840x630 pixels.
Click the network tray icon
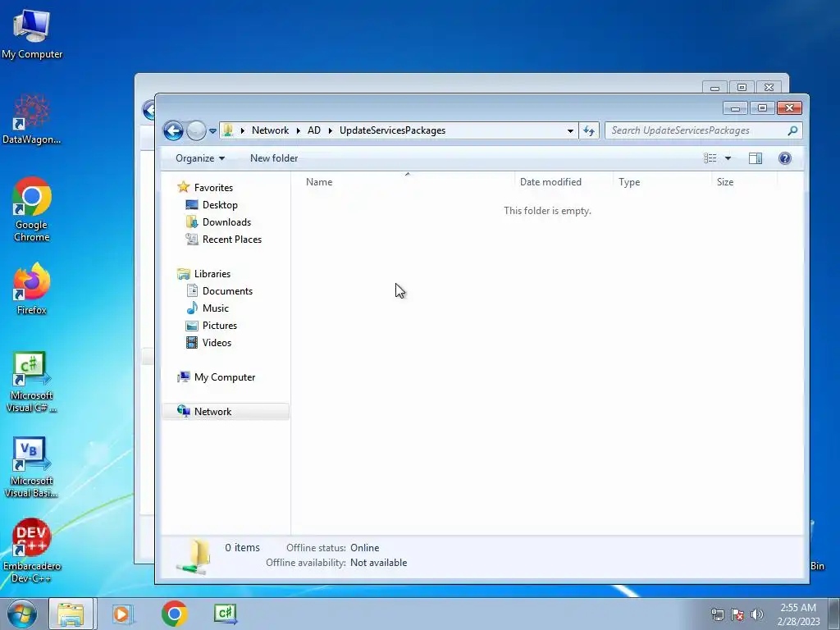(x=717, y=614)
